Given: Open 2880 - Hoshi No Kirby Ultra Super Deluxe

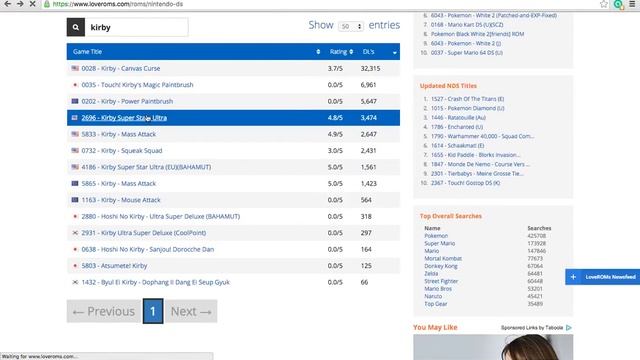Looking at the screenshot, I should click(x=161, y=216).
